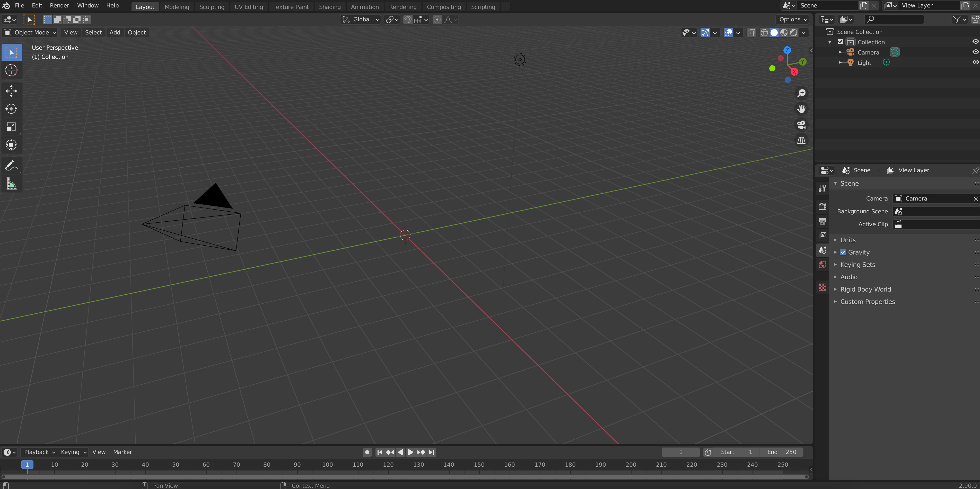Click the outliner search field
980x489 pixels.
[894, 19]
